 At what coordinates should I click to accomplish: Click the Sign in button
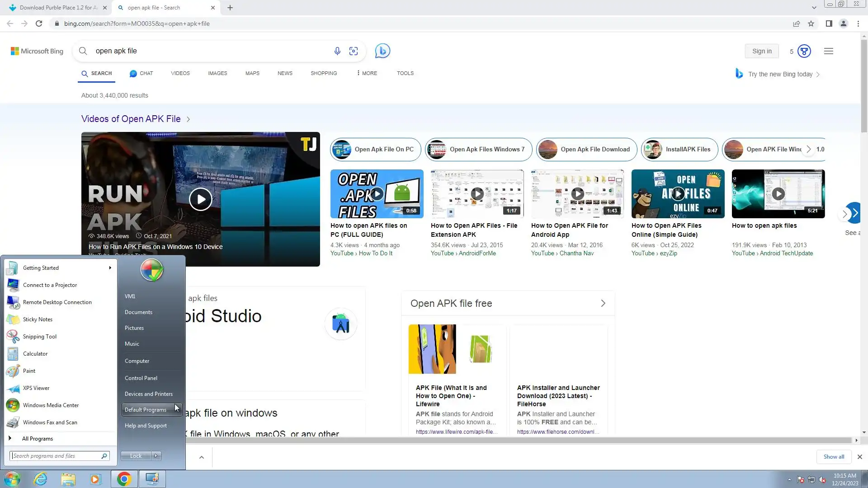762,51
